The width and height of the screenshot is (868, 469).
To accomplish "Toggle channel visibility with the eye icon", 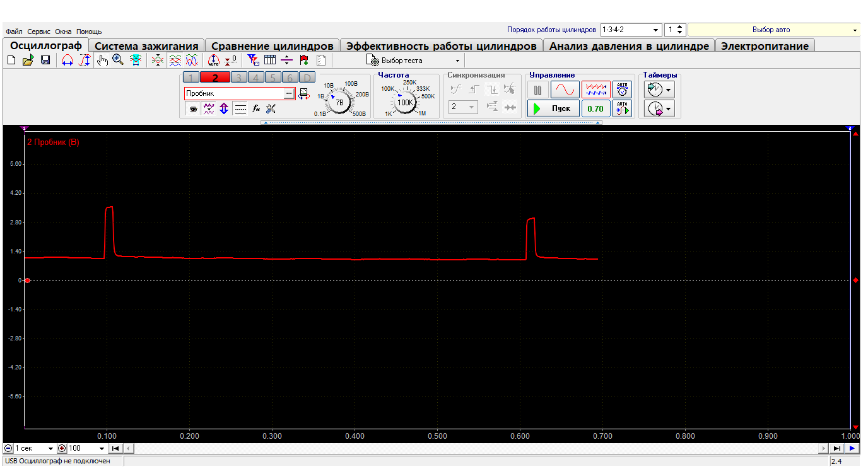I will pyautogui.click(x=192, y=108).
